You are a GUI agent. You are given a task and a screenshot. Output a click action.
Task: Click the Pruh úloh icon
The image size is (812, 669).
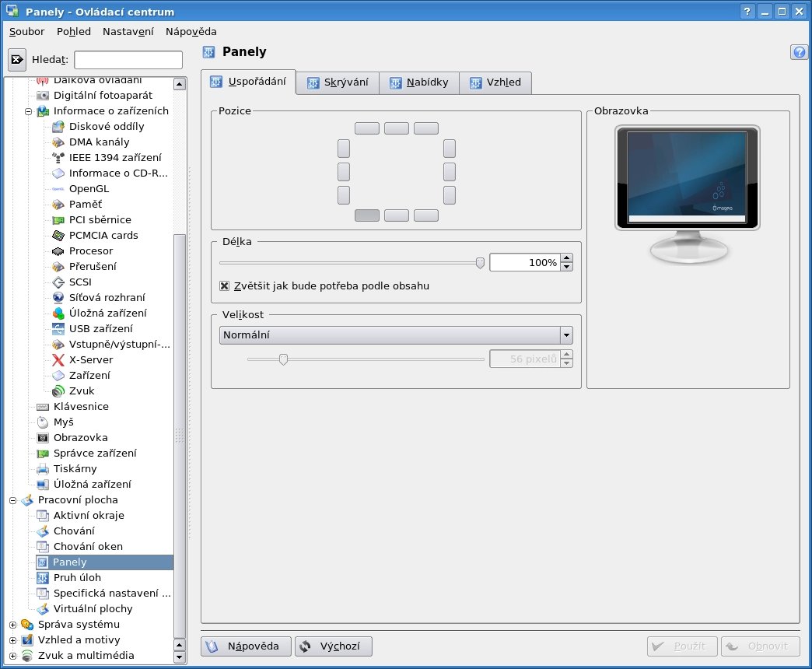[x=43, y=578]
